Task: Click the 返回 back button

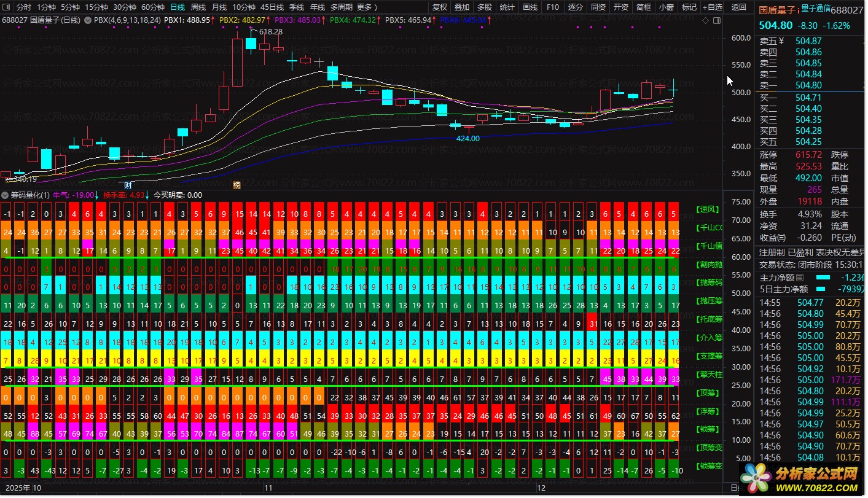Action: coord(739,7)
